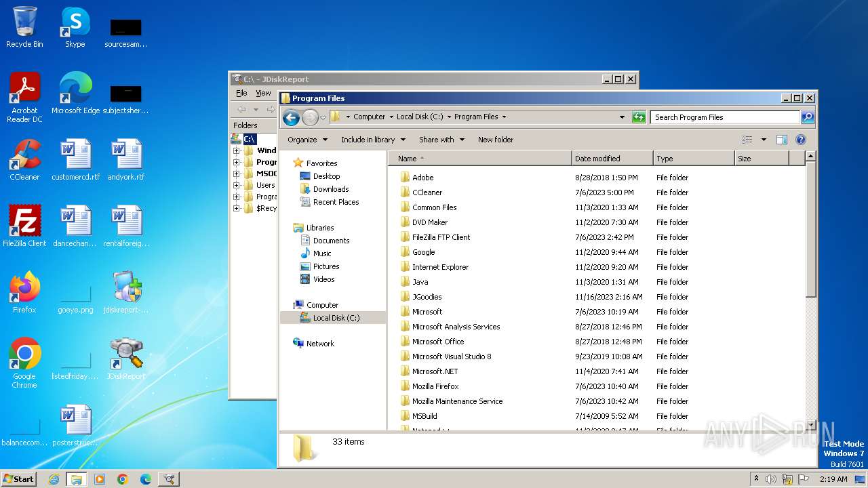The height and width of the screenshot is (488, 868).
Task: Launch Microsoft Edge desktop shortcut
Action: point(75,94)
